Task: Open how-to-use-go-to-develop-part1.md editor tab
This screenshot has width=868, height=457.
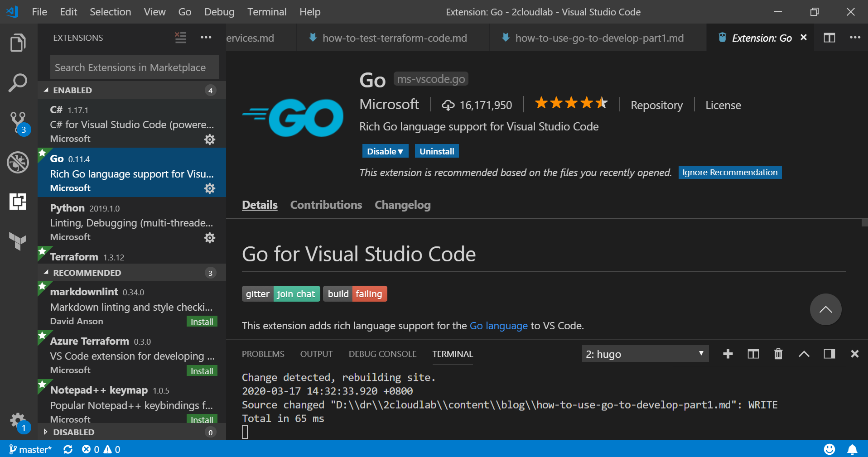Action: (598, 38)
